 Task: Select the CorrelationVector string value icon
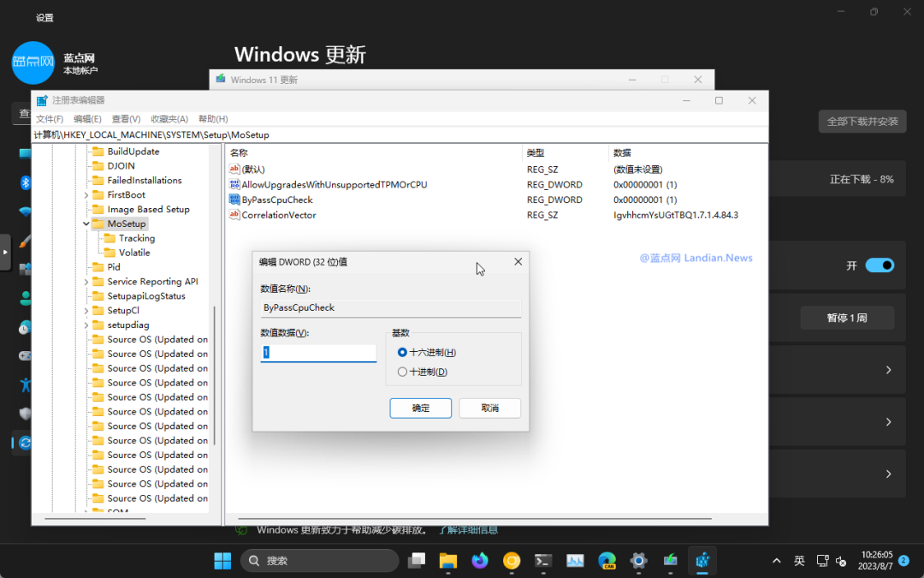click(234, 215)
